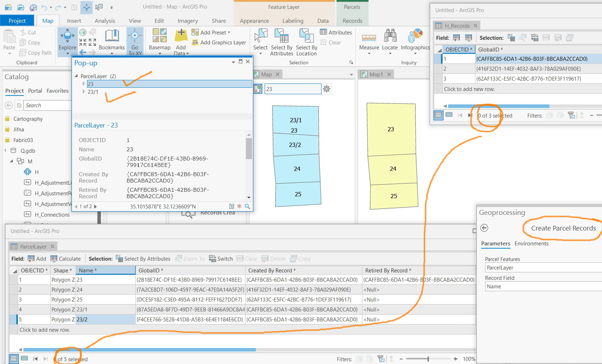This screenshot has height=364, width=602.
Task: Click the Undo arrow in the title bar
Action: 44,7
